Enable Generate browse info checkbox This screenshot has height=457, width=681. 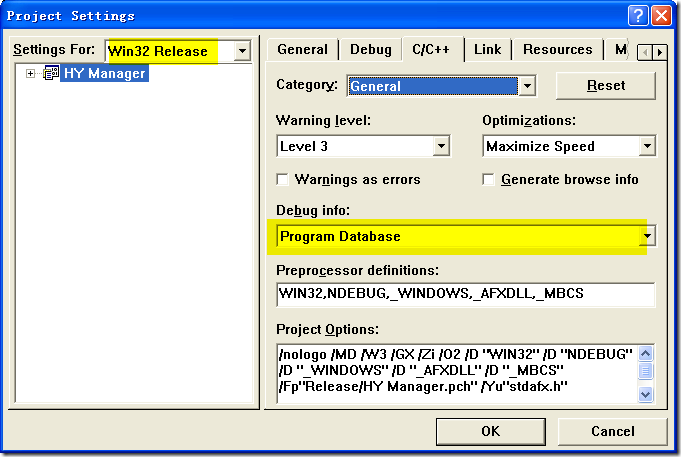click(x=488, y=179)
